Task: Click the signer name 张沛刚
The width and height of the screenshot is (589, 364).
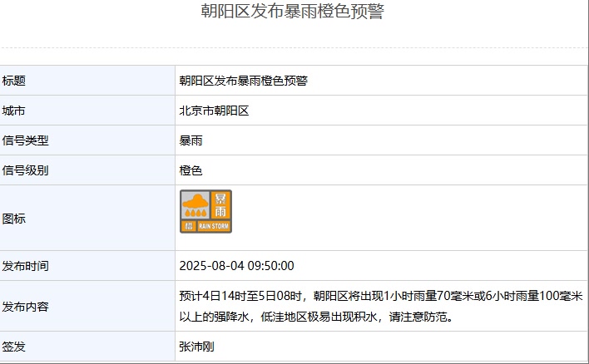Action: tap(196, 346)
